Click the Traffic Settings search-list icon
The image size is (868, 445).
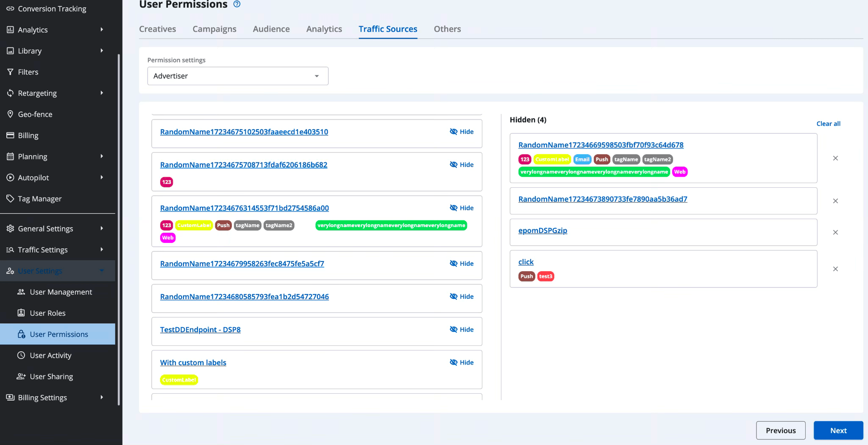coord(10,250)
